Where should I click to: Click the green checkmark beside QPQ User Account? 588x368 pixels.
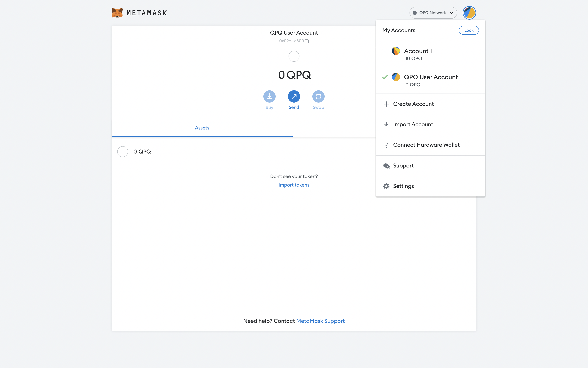point(385,77)
